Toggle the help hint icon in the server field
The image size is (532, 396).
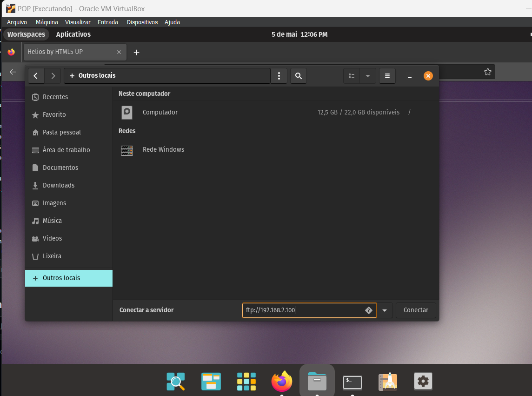click(369, 310)
